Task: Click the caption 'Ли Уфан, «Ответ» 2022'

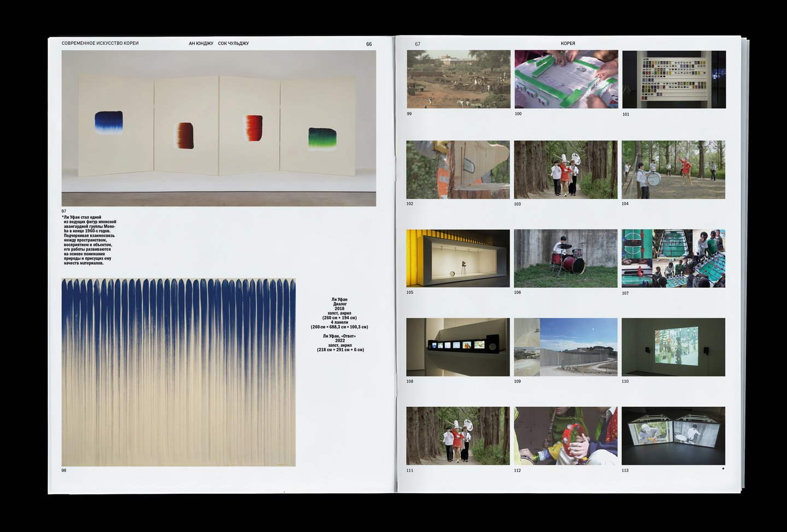Action: [x=339, y=343]
